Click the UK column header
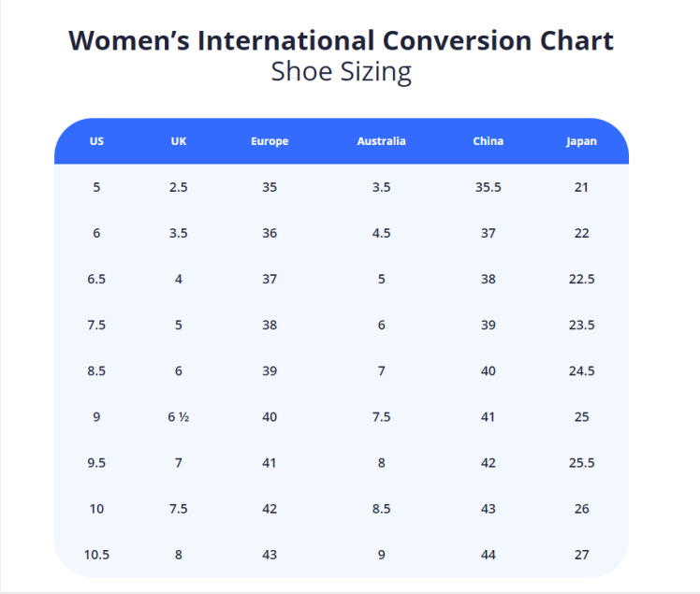Image resolution: width=700 pixels, height=594 pixels. (x=179, y=141)
